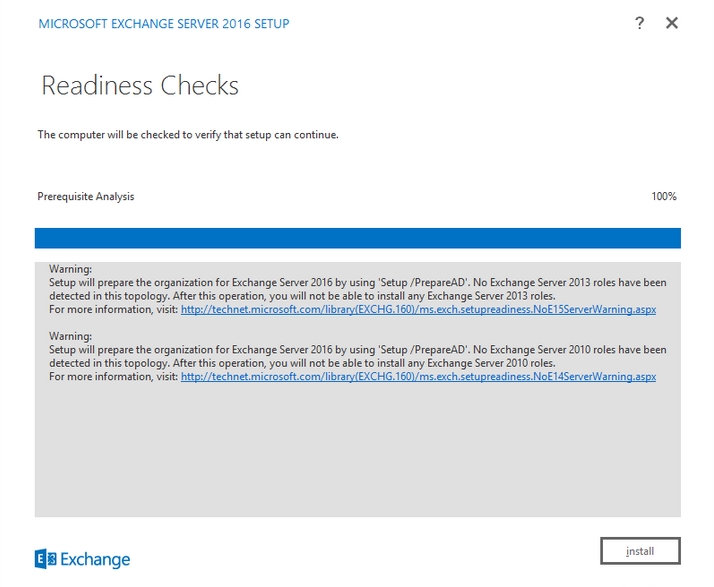
Task: Click empty gray area of warnings panel
Action: [x=357, y=450]
